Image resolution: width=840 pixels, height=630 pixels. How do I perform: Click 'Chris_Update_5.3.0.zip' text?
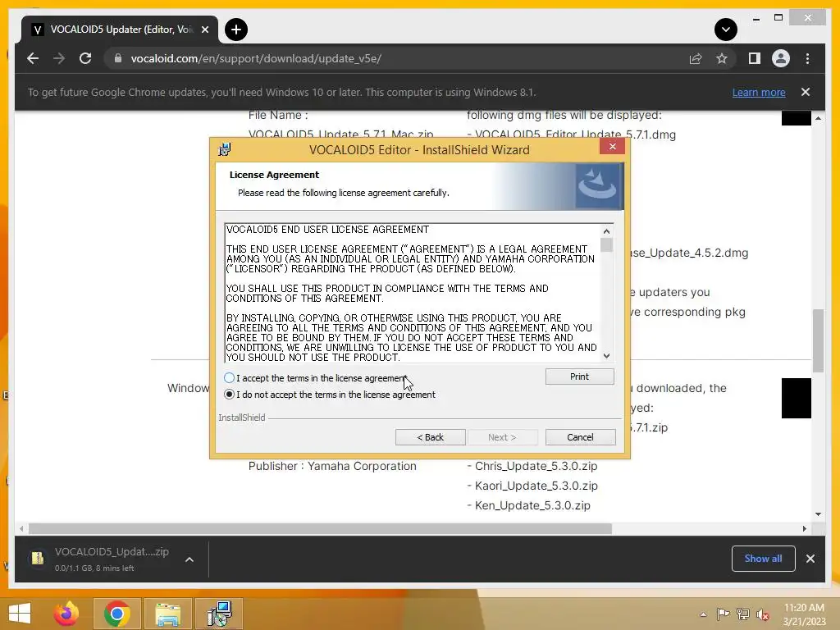coord(536,466)
